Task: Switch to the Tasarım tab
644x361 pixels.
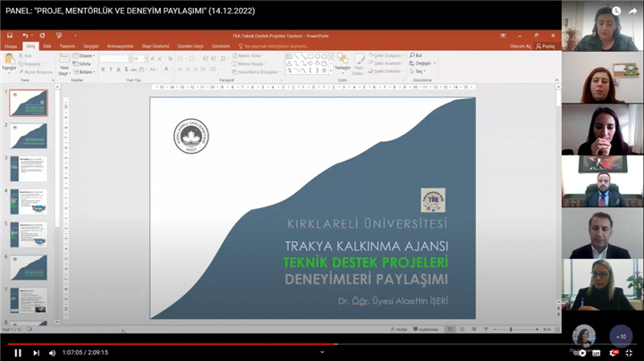Action: point(67,46)
